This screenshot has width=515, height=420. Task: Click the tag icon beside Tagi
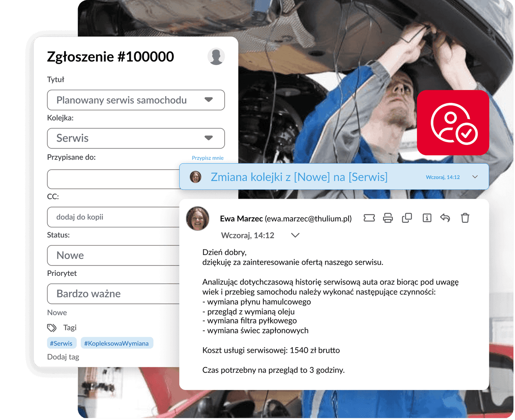coord(52,328)
